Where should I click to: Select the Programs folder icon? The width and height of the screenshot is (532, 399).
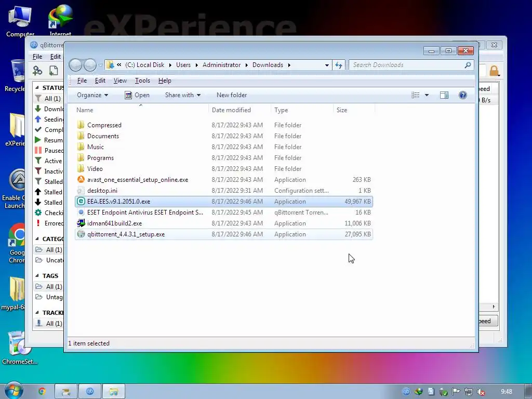click(81, 157)
